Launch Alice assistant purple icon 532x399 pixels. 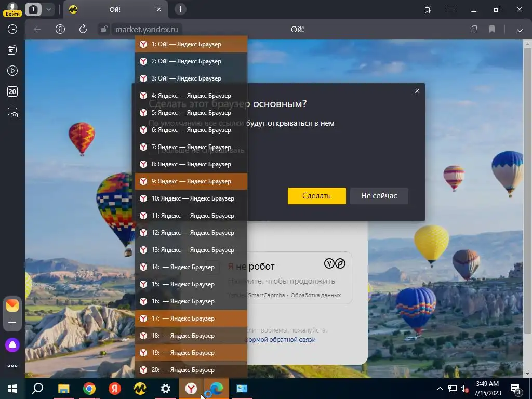(12, 345)
